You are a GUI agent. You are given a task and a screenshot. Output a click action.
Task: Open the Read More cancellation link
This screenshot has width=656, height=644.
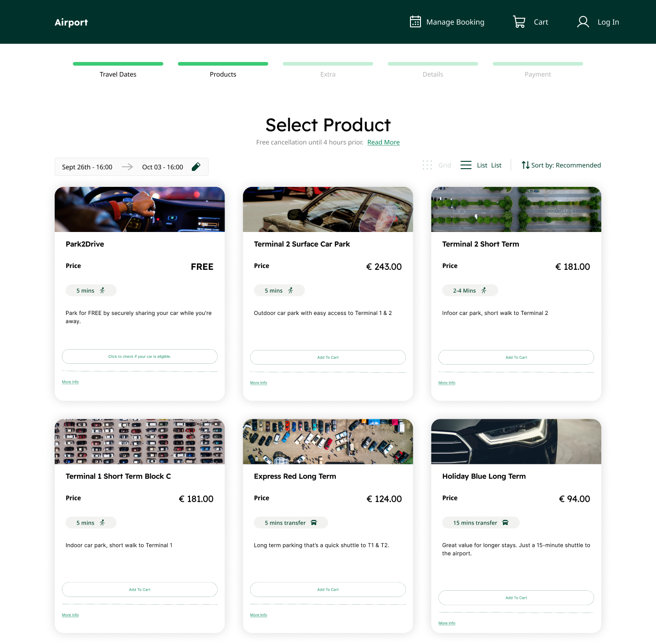[383, 142]
